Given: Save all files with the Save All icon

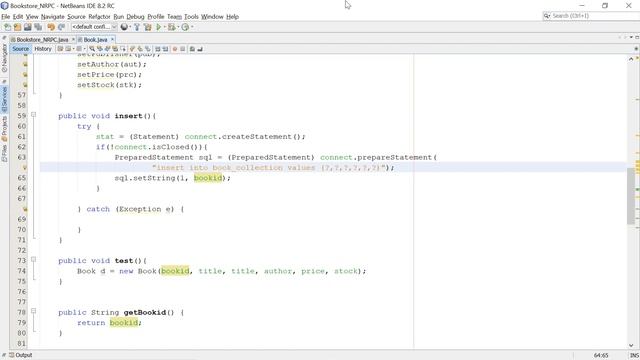Looking at the screenshot, I should [38, 27].
